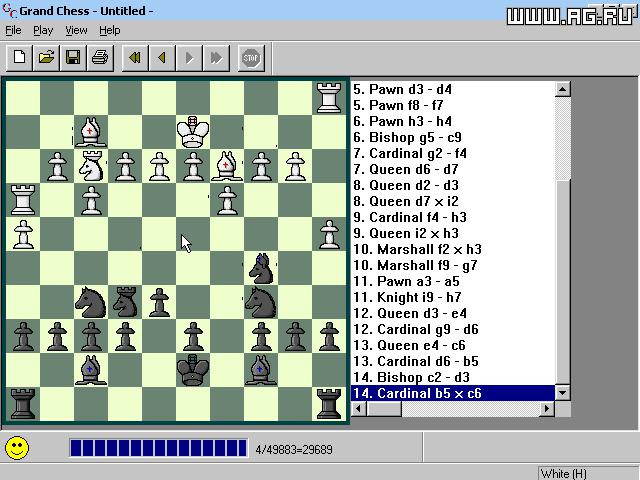Select move '13. Cardinal d6 - b5'
Image resolution: width=640 pixels, height=480 pixels.
coord(453,361)
